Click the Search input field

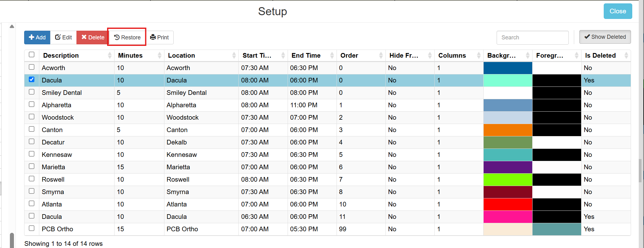pos(533,38)
